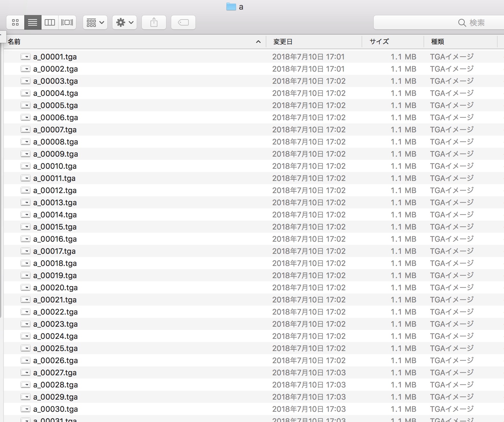Switch to list view
The image size is (504, 422).
coord(33,22)
